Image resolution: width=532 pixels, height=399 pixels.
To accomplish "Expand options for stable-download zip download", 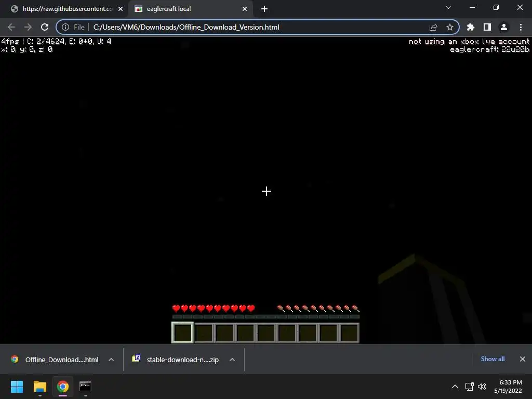I will click(232, 360).
